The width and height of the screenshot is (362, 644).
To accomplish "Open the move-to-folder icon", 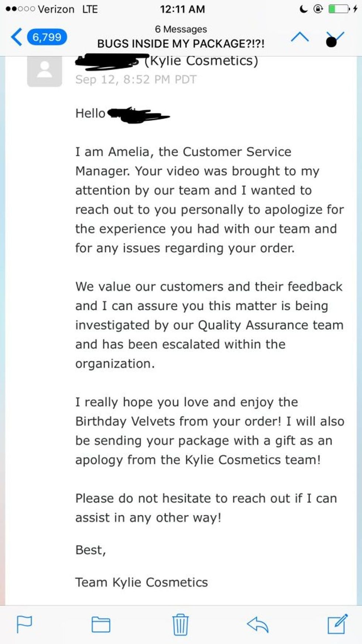I will click(x=101, y=624).
